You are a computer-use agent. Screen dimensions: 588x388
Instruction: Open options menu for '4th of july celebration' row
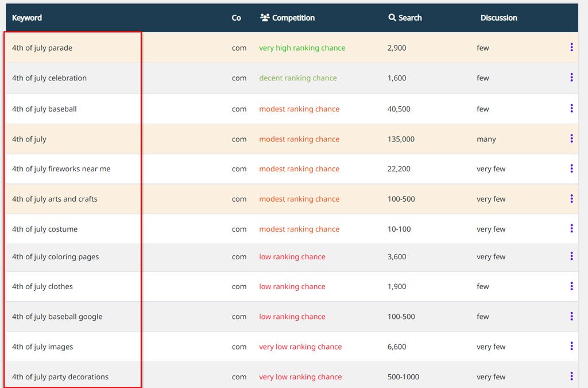tap(571, 77)
